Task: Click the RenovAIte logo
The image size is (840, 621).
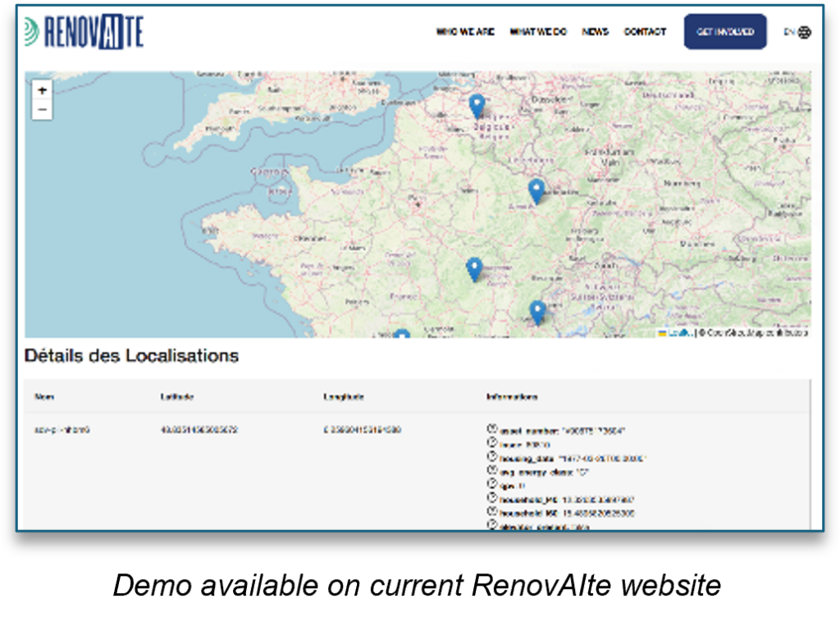Action: (x=84, y=32)
